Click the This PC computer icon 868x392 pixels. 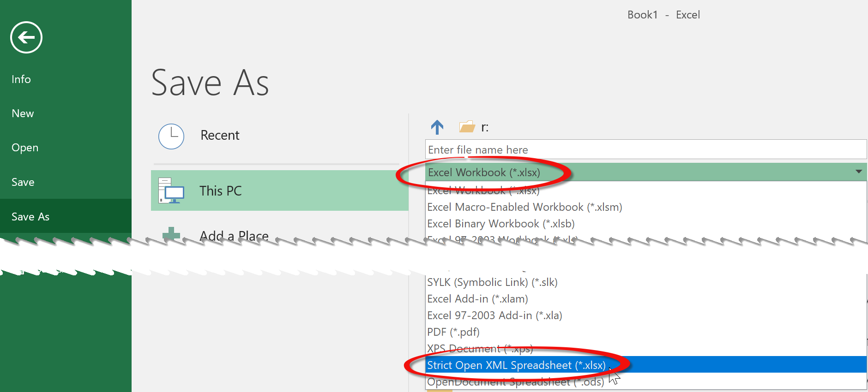pyautogui.click(x=171, y=191)
